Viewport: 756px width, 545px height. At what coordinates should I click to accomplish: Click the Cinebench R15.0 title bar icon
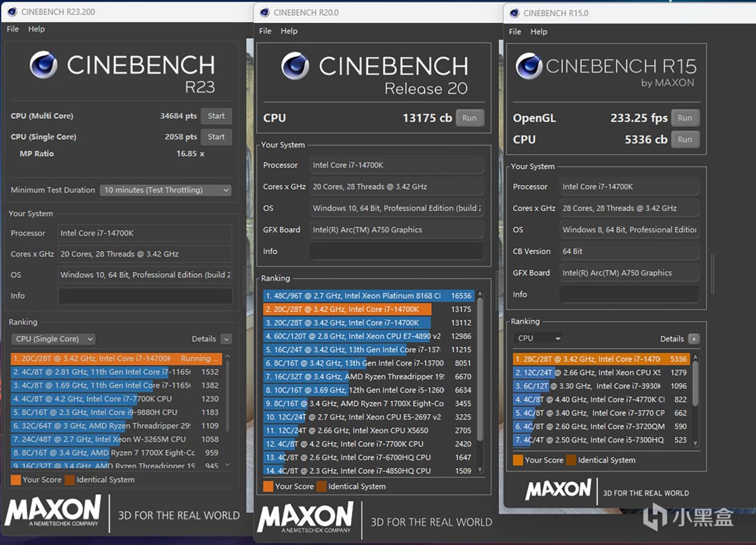pyautogui.click(x=514, y=13)
